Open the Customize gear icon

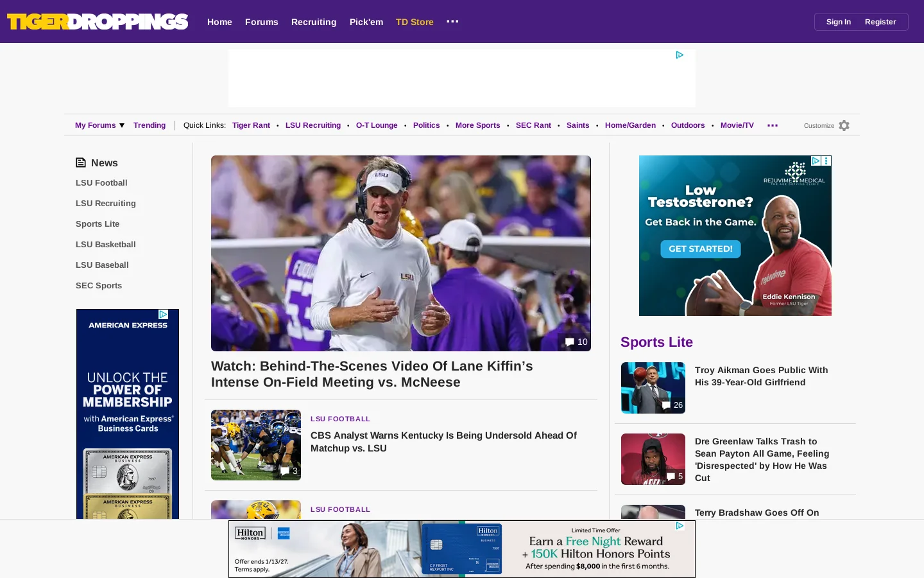(844, 126)
